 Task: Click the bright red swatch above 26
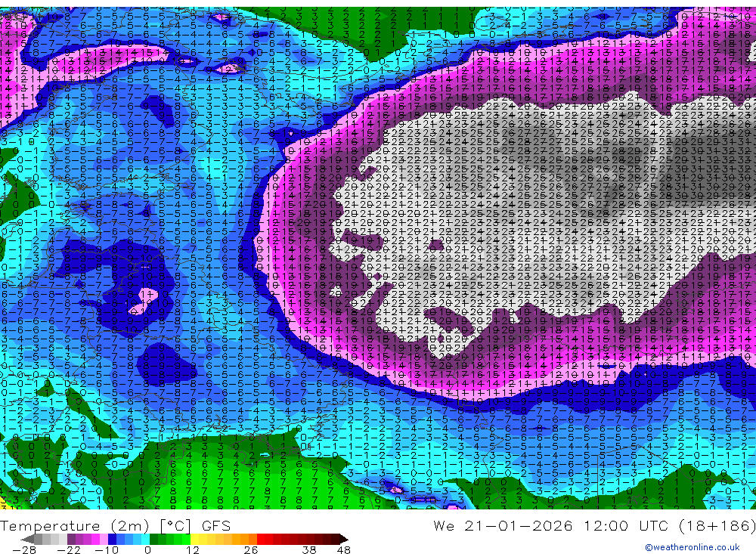261,539
